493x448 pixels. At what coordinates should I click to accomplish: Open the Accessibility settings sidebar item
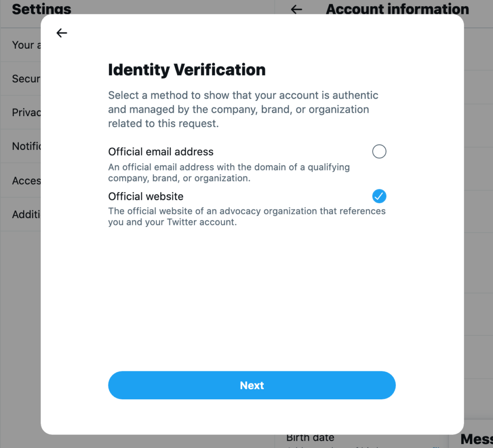26,181
